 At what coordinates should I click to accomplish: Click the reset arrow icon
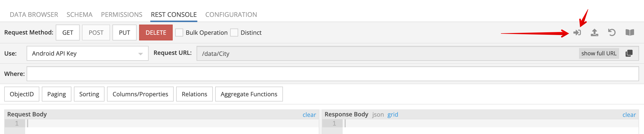tap(612, 33)
